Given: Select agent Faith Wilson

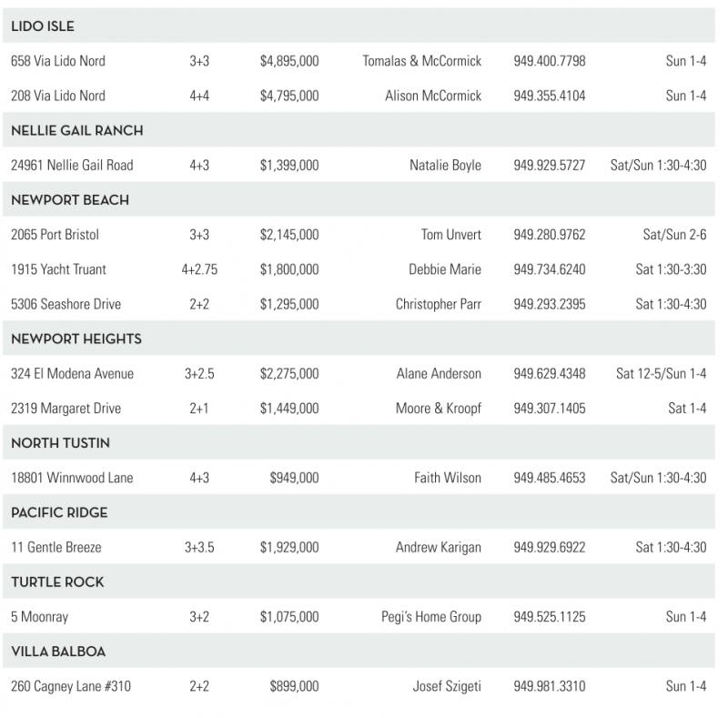Looking at the screenshot, I should [x=447, y=478].
